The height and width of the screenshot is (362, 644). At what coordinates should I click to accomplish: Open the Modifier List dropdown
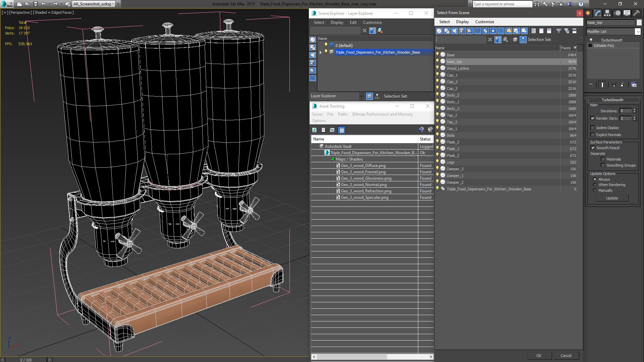point(638,32)
